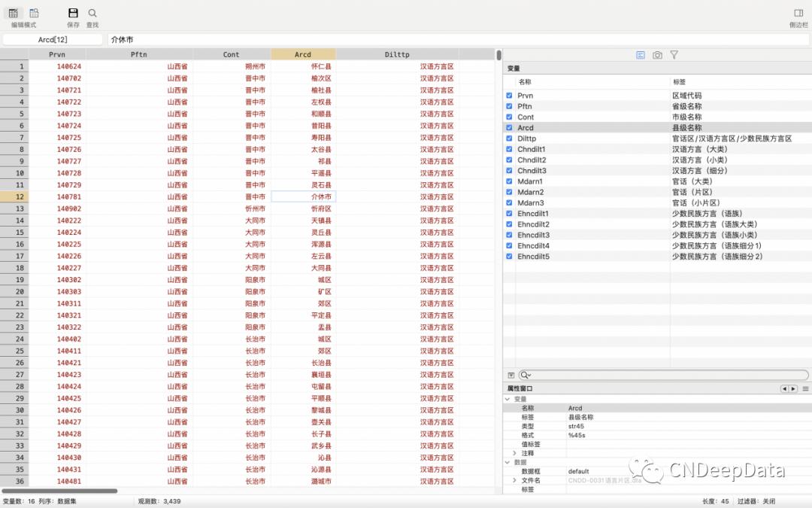812x508 pixels.
Task: Click the 标签 value 县级名称 in properties
Action: [x=580, y=417]
